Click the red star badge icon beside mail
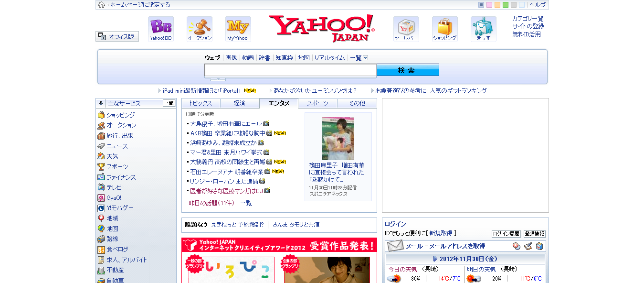644x283 pixels. pos(516,246)
